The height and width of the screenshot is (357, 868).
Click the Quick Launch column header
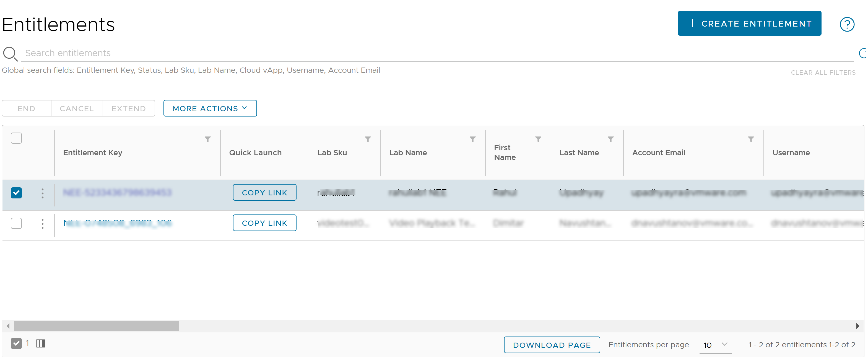click(255, 153)
